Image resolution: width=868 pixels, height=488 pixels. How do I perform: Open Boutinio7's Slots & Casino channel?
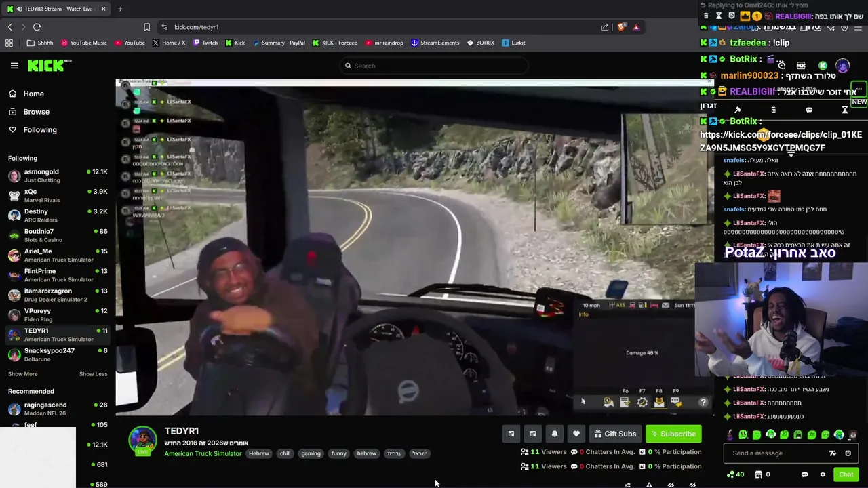point(58,235)
